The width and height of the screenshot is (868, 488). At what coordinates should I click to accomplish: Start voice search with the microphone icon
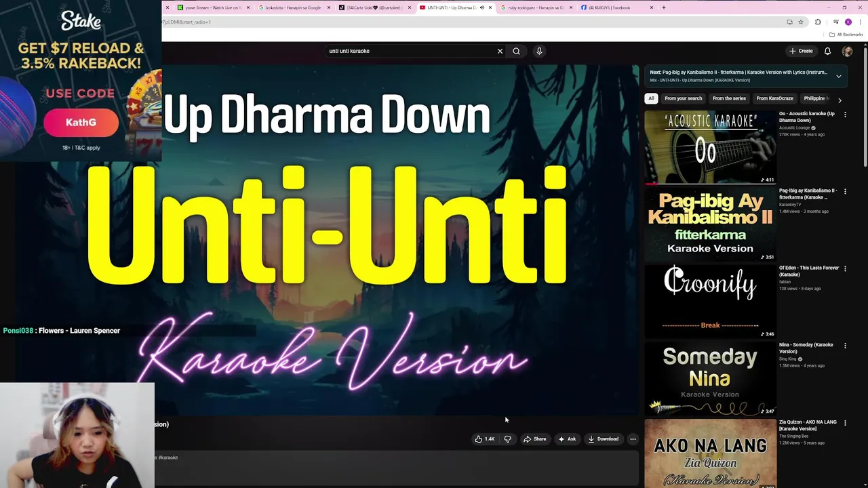pos(539,51)
